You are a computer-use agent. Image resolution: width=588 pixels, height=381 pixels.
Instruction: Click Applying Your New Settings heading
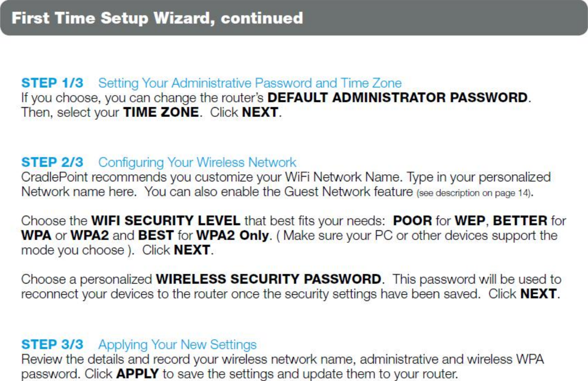tap(177, 345)
